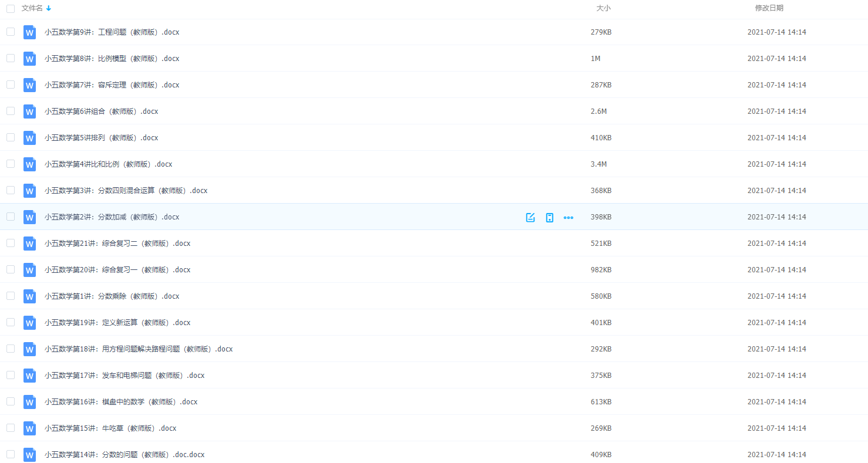Open file 小五数学第18讲：用方程问题解决路程问题
Image resolution: width=868 pixels, height=463 pixels.
pyautogui.click(x=139, y=349)
